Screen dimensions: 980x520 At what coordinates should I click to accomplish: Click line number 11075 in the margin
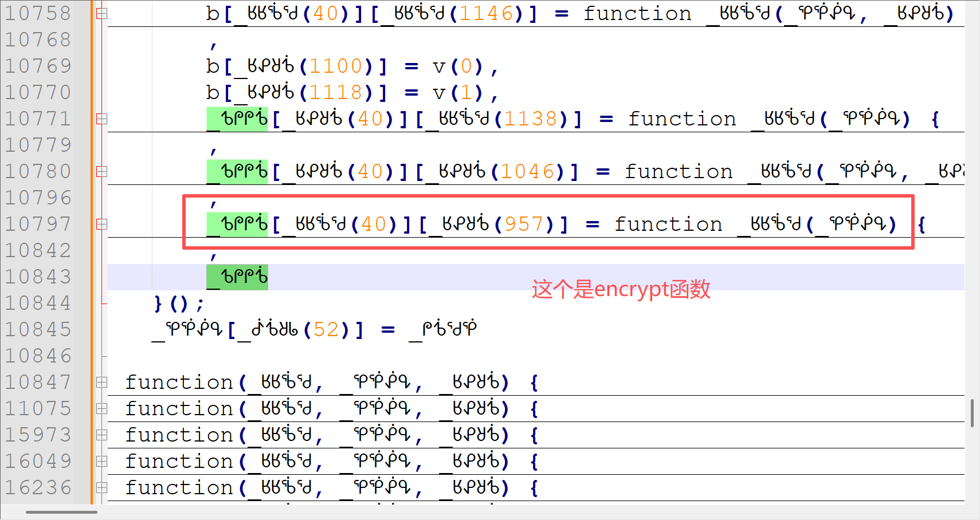click(38, 408)
